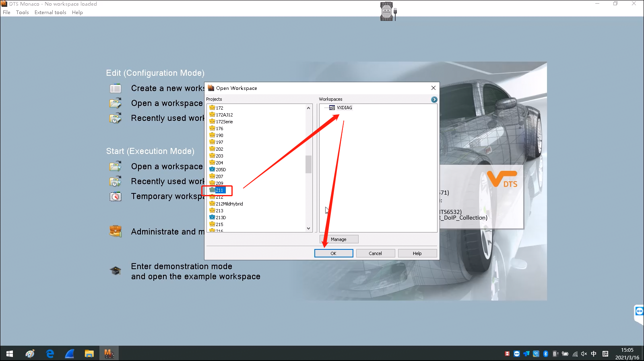The image size is (644, 361).
Task: Click the Help button in the dialog
Action: point(417,253)
